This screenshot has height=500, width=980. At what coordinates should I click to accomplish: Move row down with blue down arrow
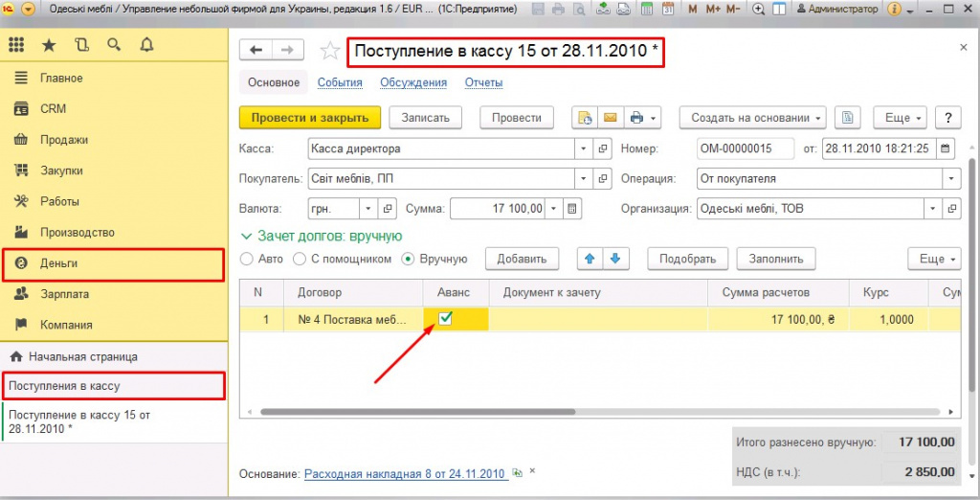[615, 259]
